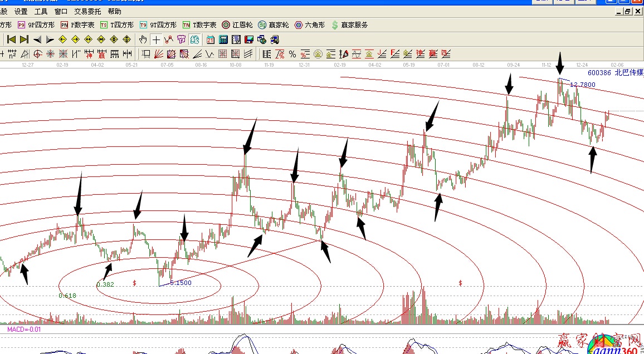The width and height of the screenshot is (644, 354).
Task: Select the hand pan tool
Action: [x=143, y=40]
